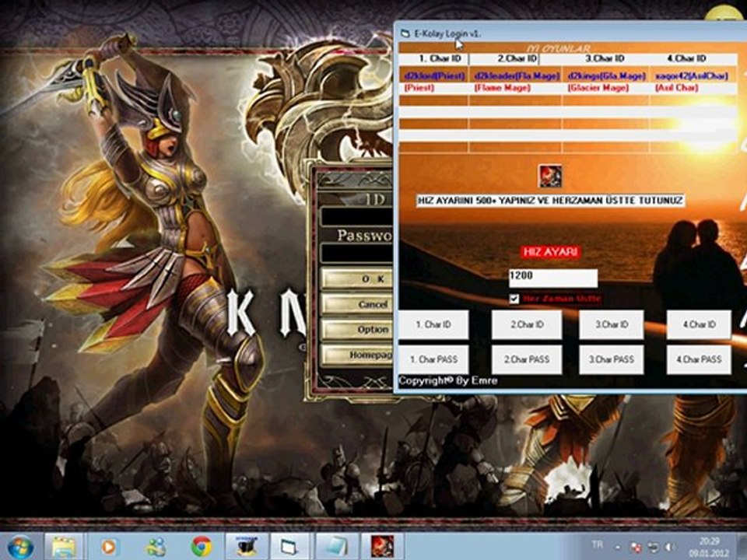Open the network tray icon
The image size is (747, 560).
click(653, 548)
